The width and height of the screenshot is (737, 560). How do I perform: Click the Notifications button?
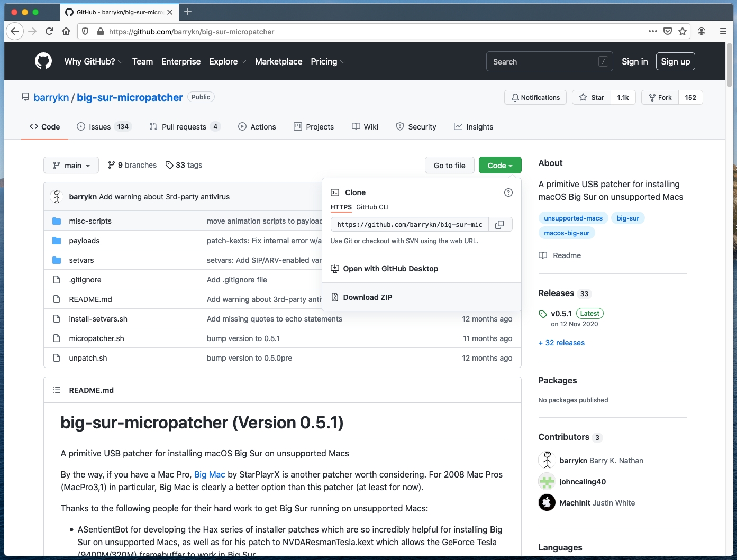(x=535, y=98)
